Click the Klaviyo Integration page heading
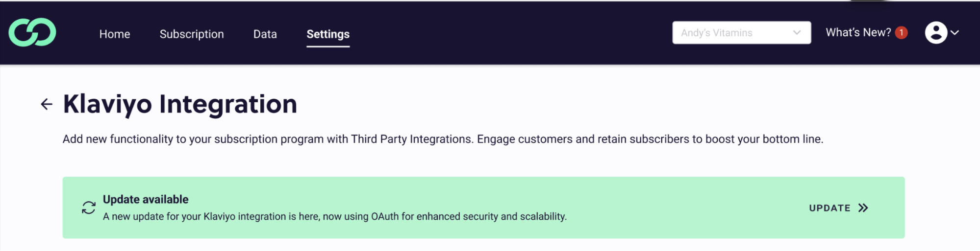980x251 pixels. click(180, 104)
